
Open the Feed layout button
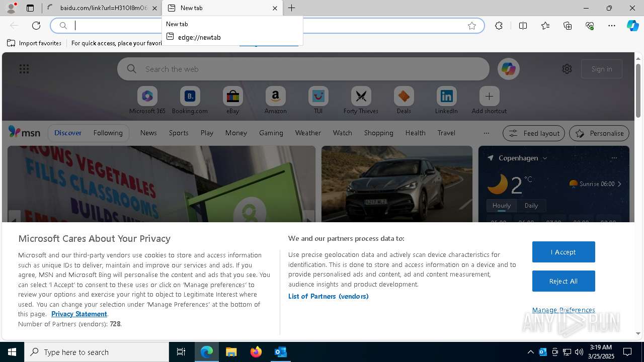tap(534, 133)
